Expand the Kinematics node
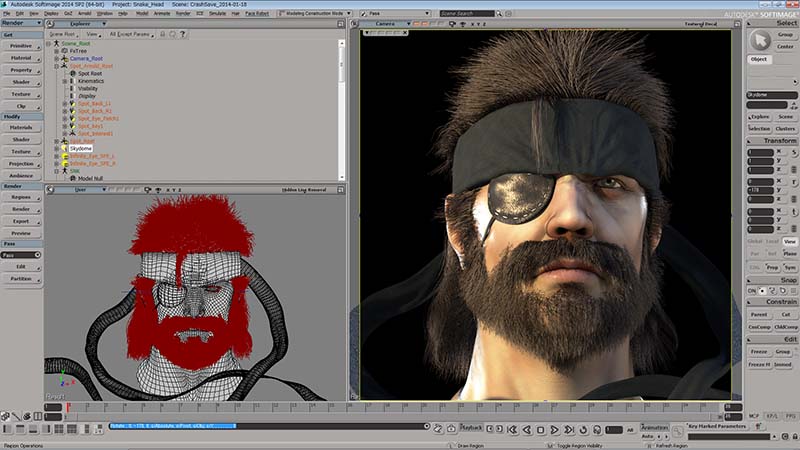 pos(65,81)
